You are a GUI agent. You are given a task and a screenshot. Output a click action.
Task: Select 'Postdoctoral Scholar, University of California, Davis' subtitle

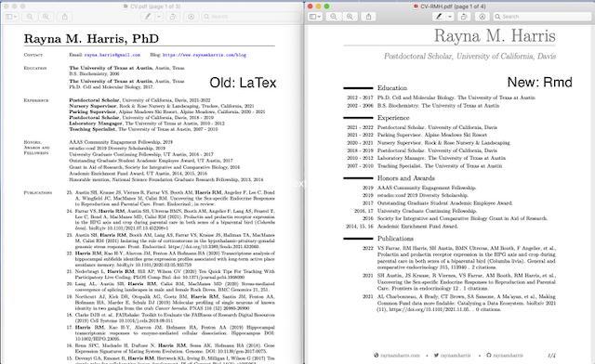click(x=469, y=56)
